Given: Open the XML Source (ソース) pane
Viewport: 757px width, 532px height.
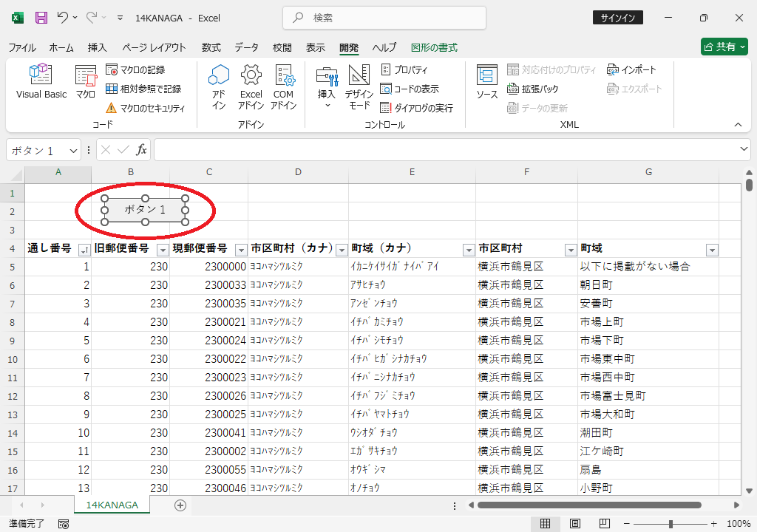Looking at the screenshot, I should (486, 82).
